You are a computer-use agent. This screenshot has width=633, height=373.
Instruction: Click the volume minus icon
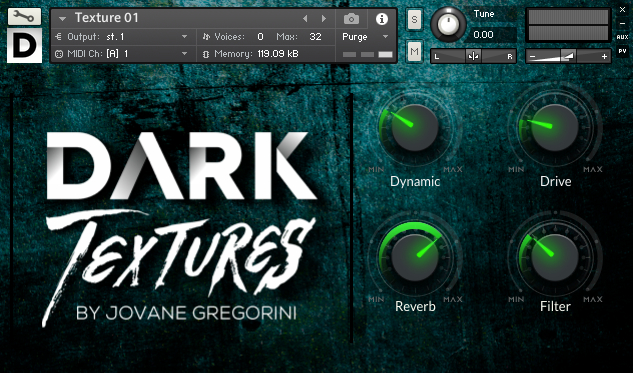[x=532, y=57]
